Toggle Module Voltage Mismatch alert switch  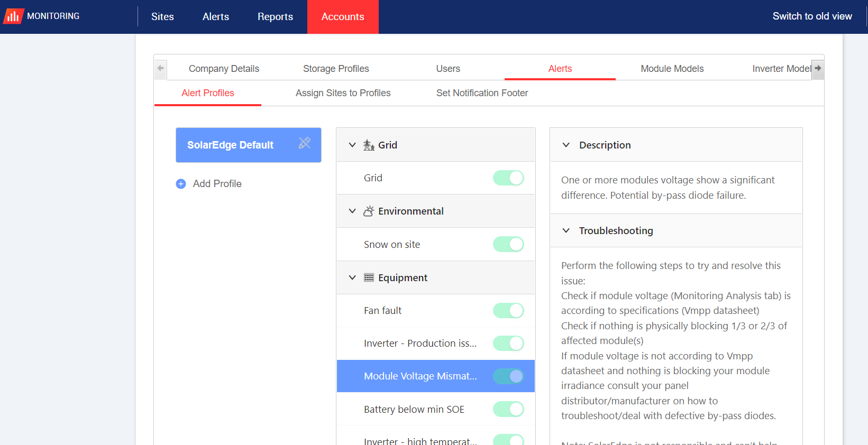click(508, 376)
